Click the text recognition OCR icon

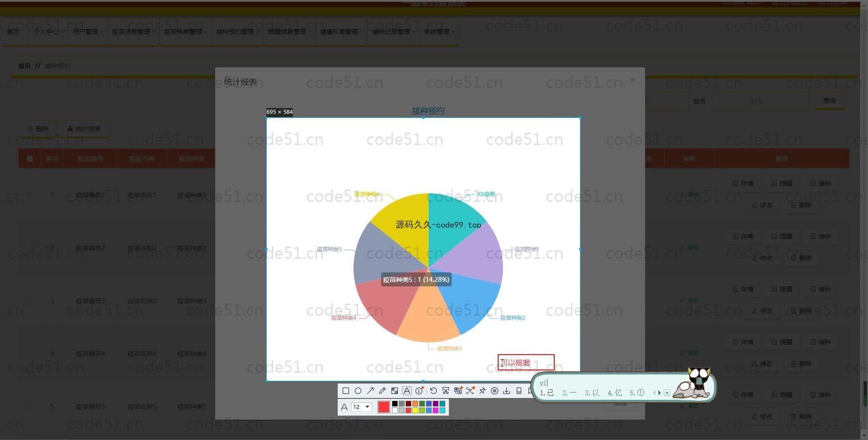click(470, 391)
